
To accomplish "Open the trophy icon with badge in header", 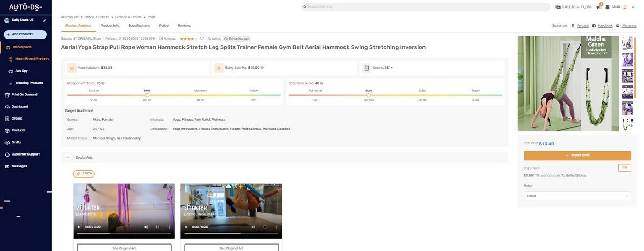I will coord(598,7).
